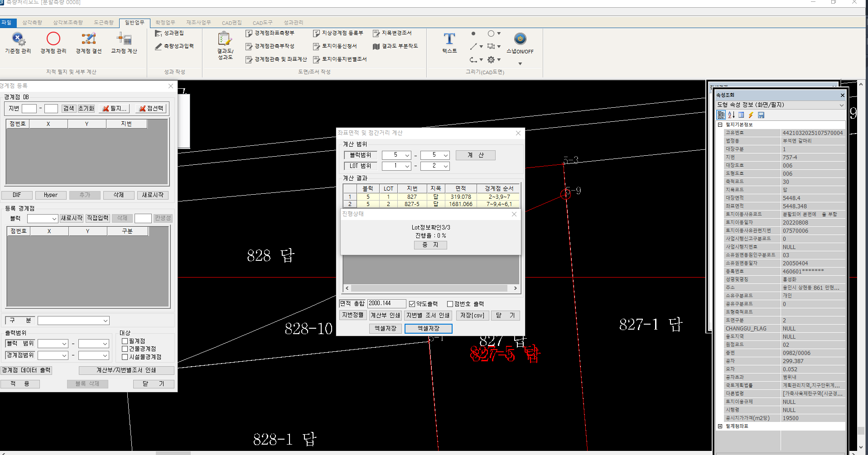Click 경계점 데이터 출력 button
Viewport: 868px width, 455px height.
[26, 370]
